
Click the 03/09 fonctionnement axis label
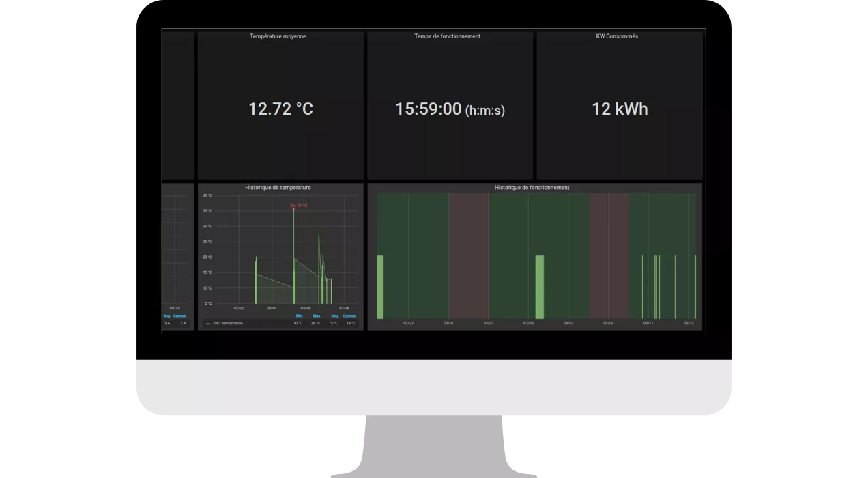608,323
